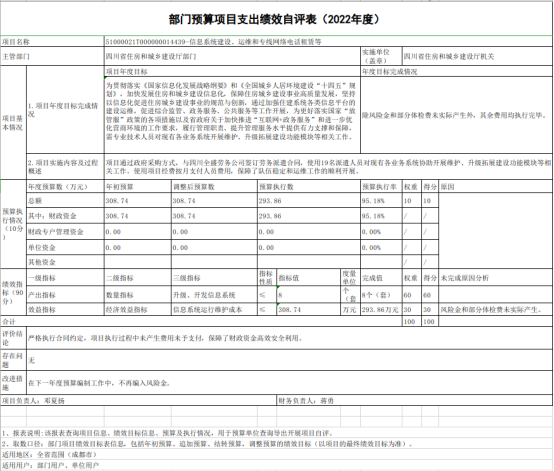This screenshot has height=471, width=554.
Task: Click the 总额 row label
Action: [x=65, y=201]
